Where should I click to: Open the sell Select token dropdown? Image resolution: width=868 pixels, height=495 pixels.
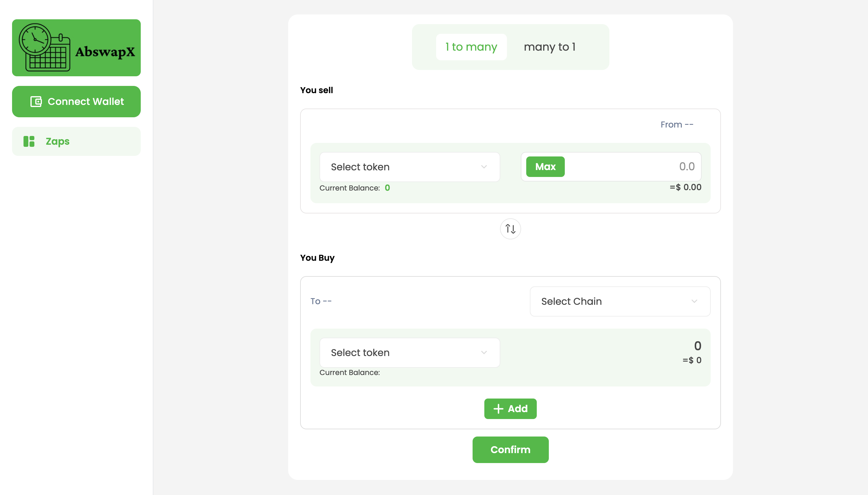410,167
